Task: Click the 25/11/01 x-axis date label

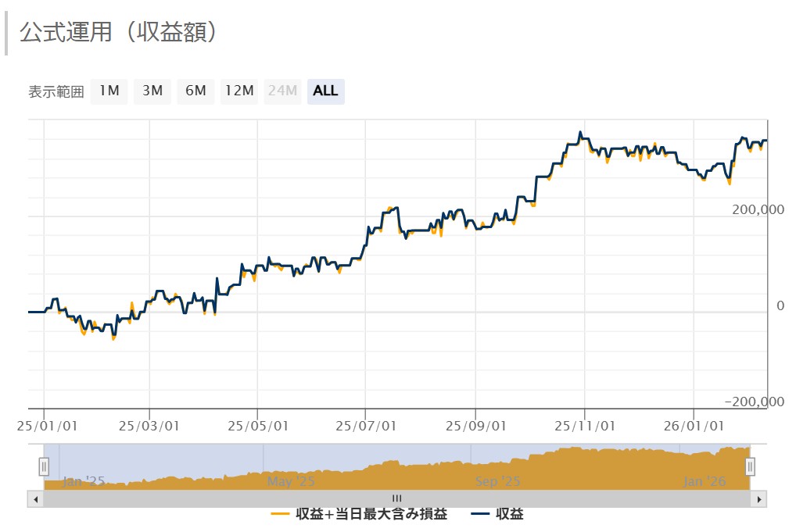Action: [x=585, y=426]
